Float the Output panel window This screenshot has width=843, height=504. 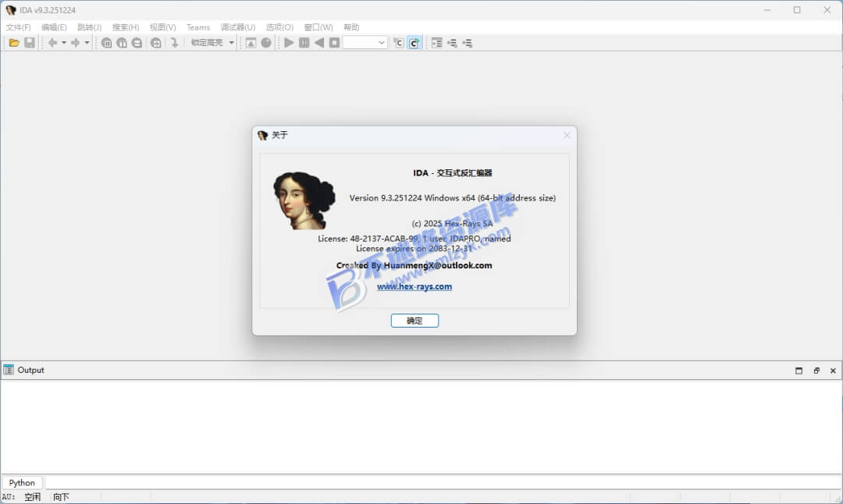(816, 371)
